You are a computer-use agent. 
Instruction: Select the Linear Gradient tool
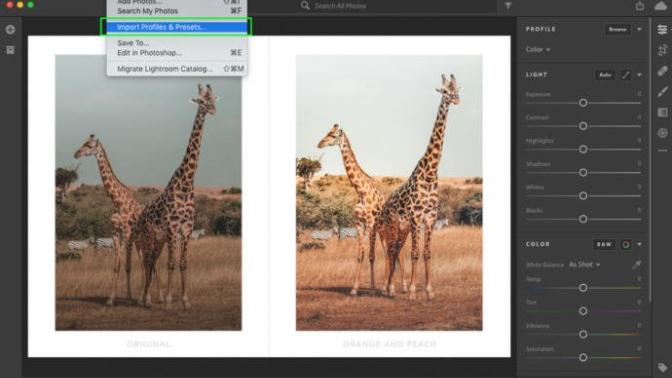coord(662,112)
